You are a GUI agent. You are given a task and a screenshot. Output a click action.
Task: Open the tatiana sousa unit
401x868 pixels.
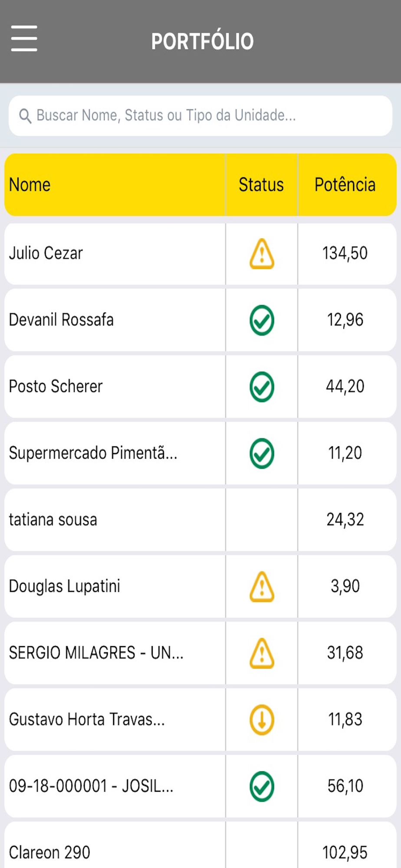53,520
